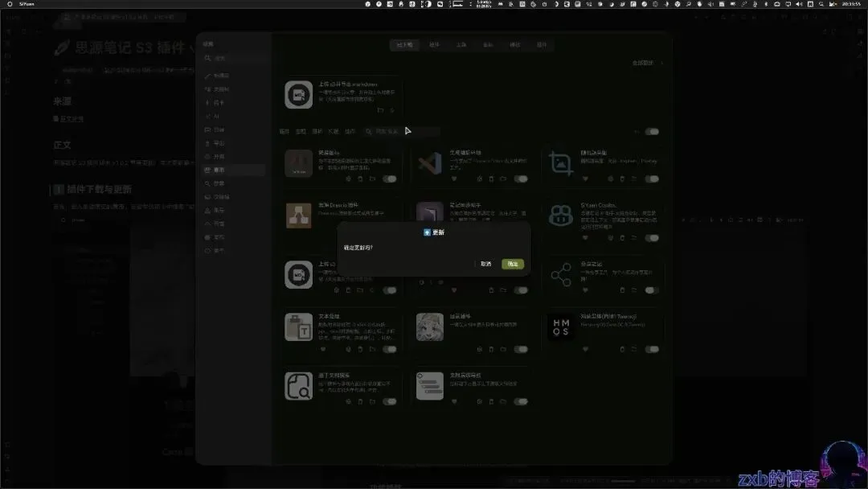The height and width of the screenshot is (489, 868).
Task: Open the Apple menu in menu bar
Action: pyautogui.click(x=10, y=4)
